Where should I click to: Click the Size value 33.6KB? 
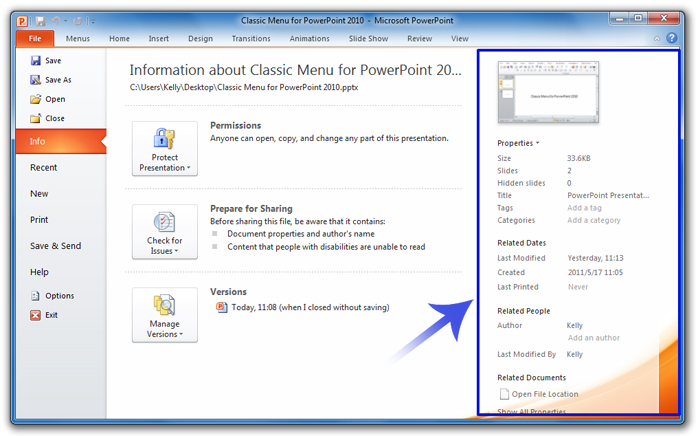pyautogui.click(x=579, y=158)
